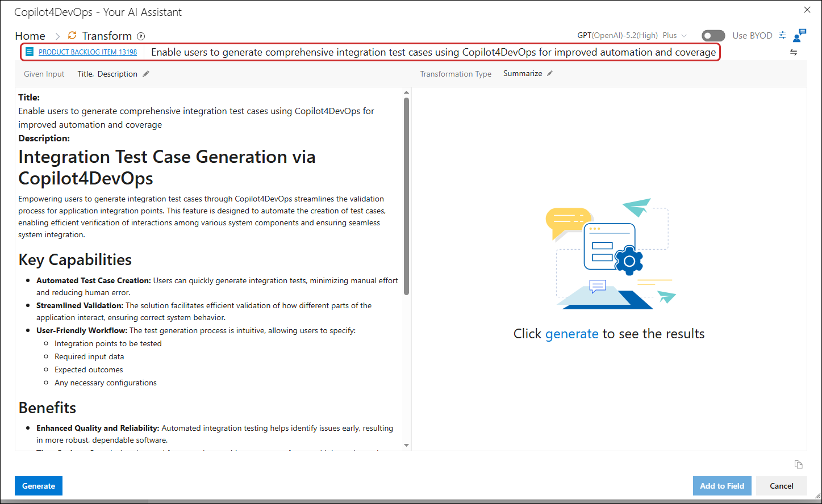Viewport: 822px width, 504px height.
Task: Edit Given Input fields pencil icon
Action: tap(146, 74)
